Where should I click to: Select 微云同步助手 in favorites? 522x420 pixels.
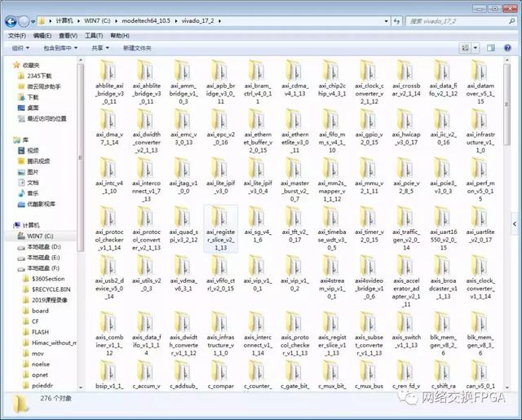click(39, 86)
